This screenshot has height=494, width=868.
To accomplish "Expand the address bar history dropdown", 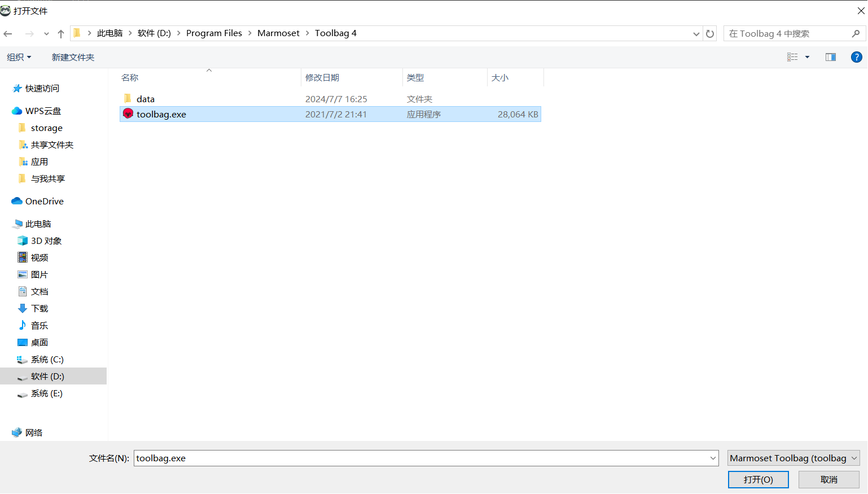I will click(696, 34).
